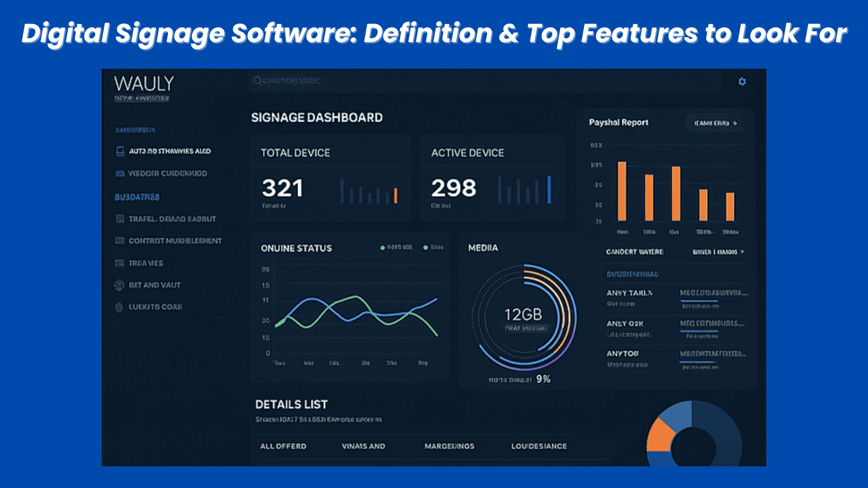Click the 12GB media storage gauge
The image size is (868, 488).
523,316
